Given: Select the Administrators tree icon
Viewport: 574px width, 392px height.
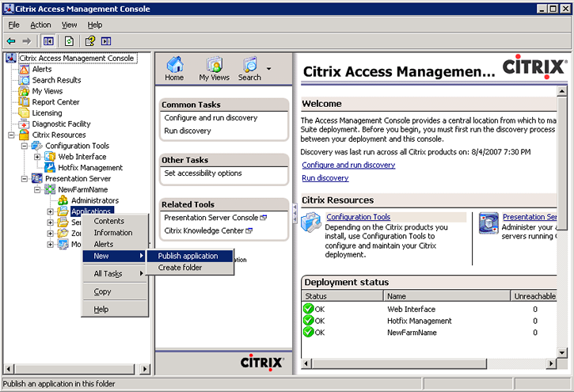Looking at the screenshot, I should pyautogui.click(x=63, y=200).
